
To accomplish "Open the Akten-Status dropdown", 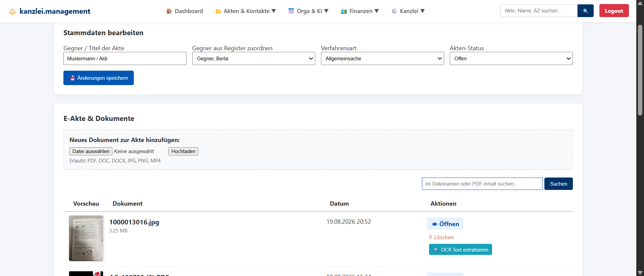I will 511,59.
